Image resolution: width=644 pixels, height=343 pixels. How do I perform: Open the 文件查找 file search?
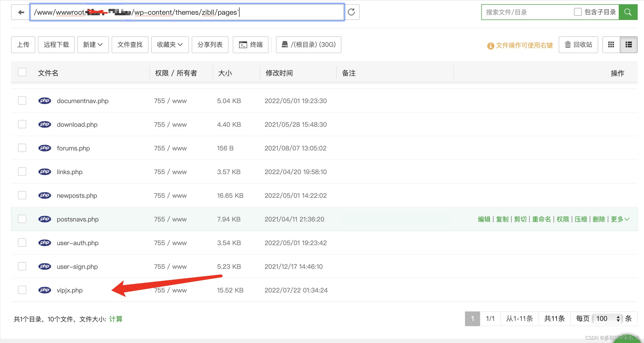pos(130,45)
